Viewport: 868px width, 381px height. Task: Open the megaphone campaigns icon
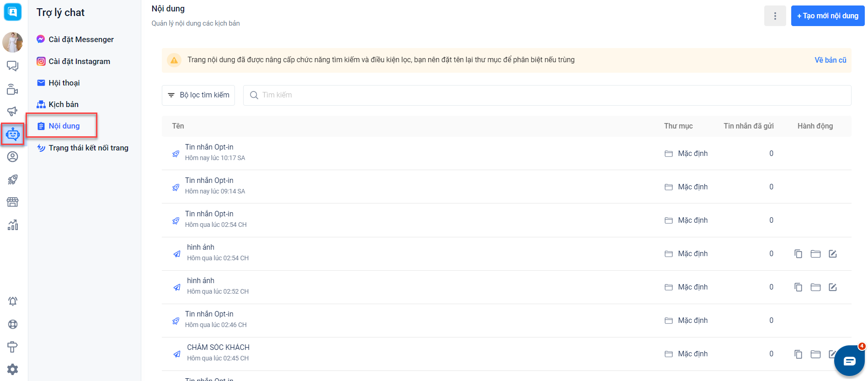coord(12,111)
